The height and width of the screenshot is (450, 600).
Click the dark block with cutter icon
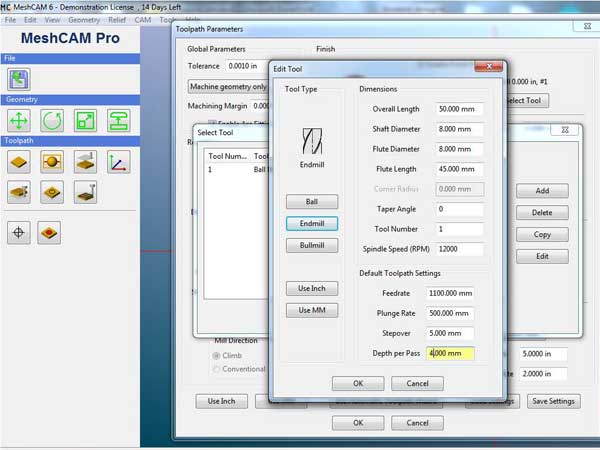point(85,192)
